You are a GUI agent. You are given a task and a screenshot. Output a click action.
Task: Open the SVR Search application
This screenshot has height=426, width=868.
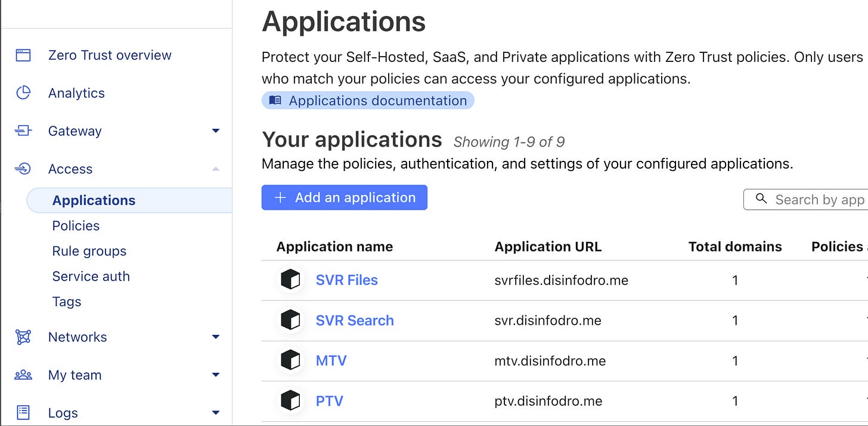pos(355,321)
